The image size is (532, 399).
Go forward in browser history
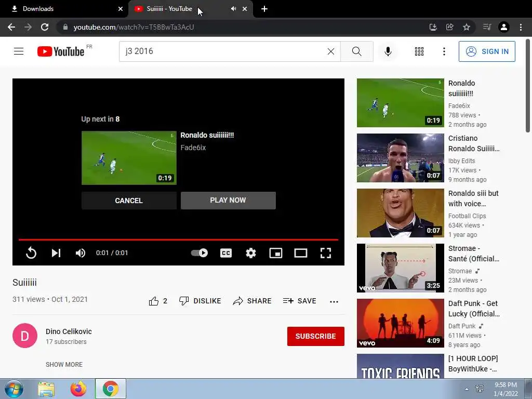tap(28, 27)
